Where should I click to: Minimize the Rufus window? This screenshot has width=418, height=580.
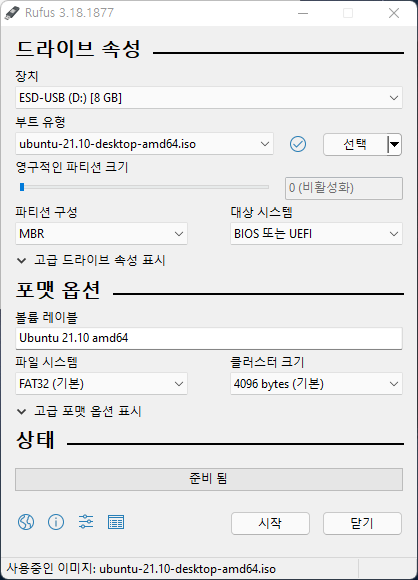tap(303, 13)
